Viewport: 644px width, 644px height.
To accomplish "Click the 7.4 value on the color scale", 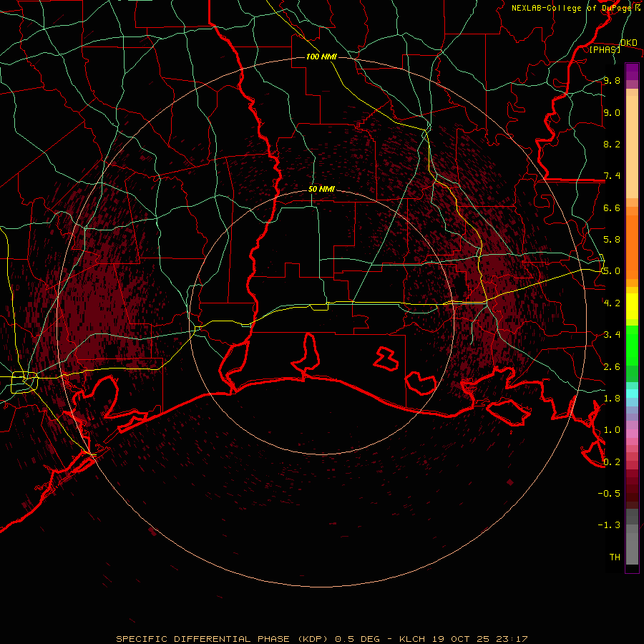I will [x=612, y=176].
